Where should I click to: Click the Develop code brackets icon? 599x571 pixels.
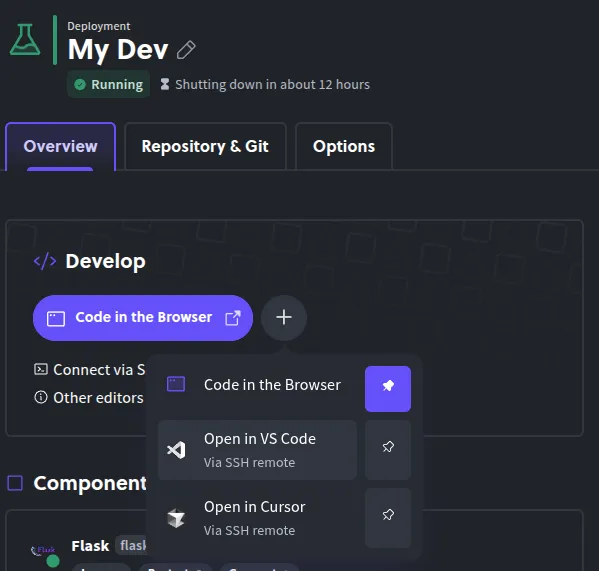click(45, 262)
